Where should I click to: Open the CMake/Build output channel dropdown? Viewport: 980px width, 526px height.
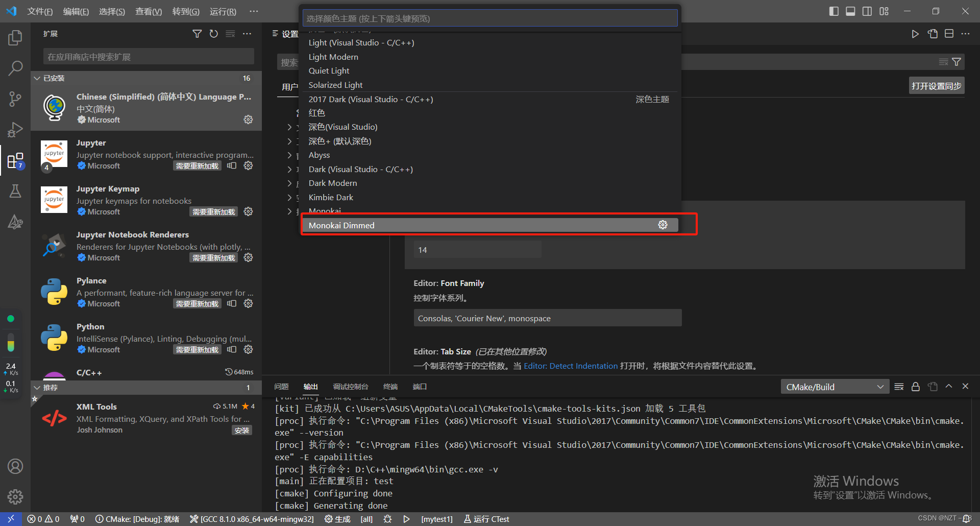[x=835, y=387]
